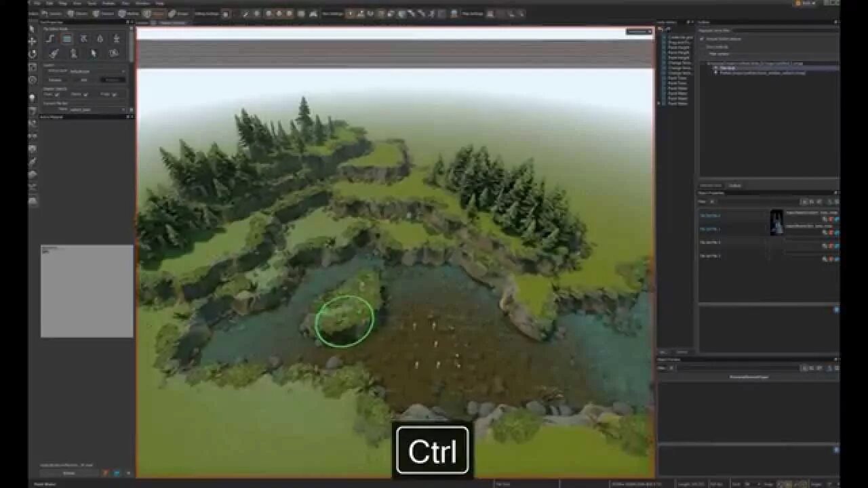Toggle the checkbox at top of Outliner panel

[701, 39]
